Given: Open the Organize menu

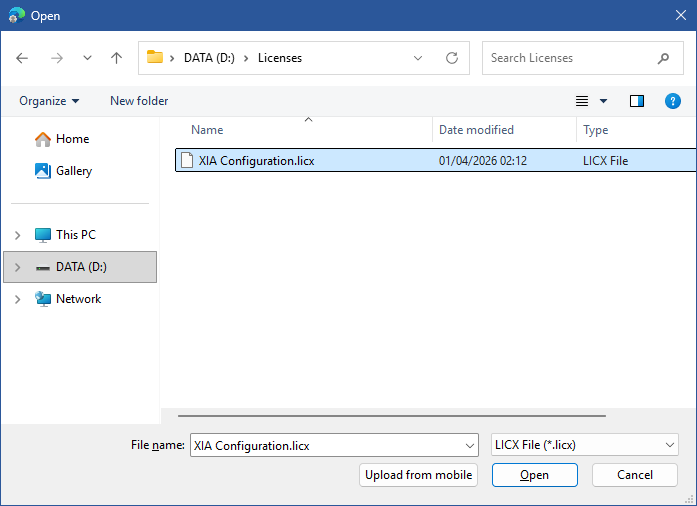Looking at the screenshot, I should coord(49,101).
